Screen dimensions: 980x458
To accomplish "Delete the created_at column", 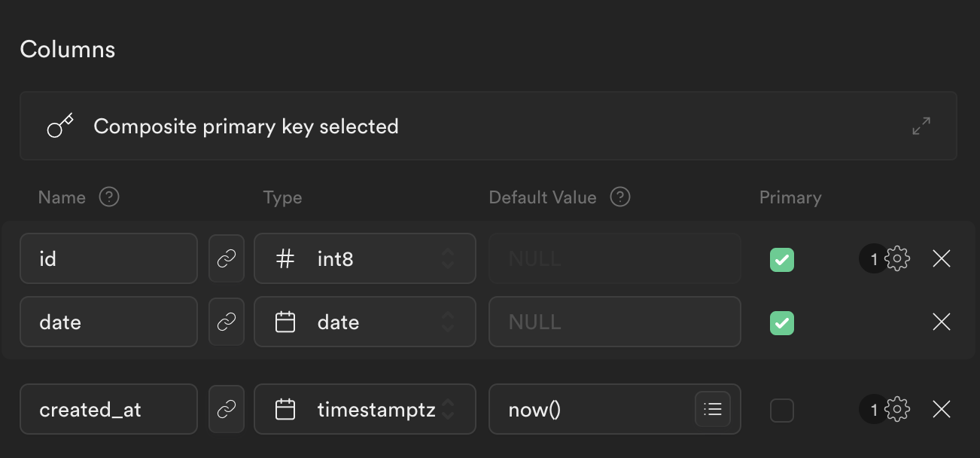I will pyautogui.click(x=941, y=409).
